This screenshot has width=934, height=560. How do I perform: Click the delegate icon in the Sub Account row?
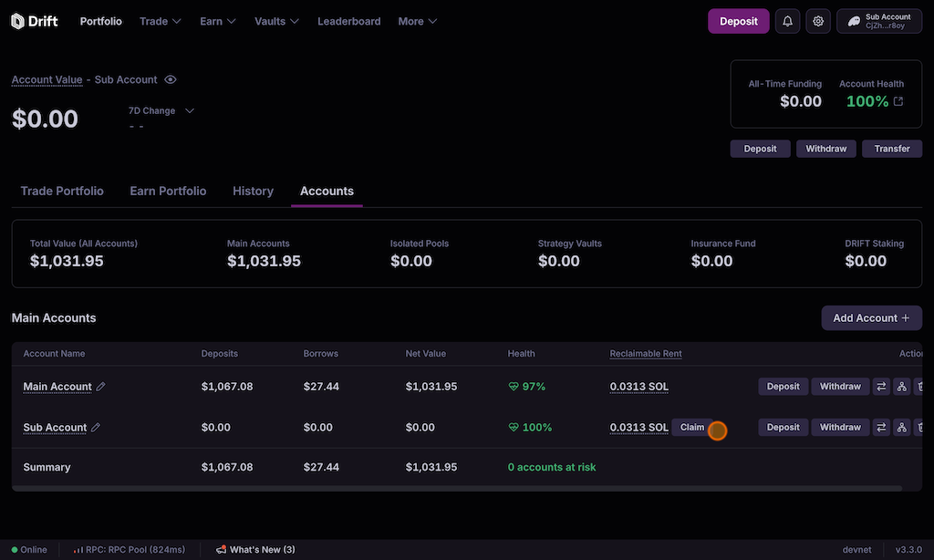[901, 428]
